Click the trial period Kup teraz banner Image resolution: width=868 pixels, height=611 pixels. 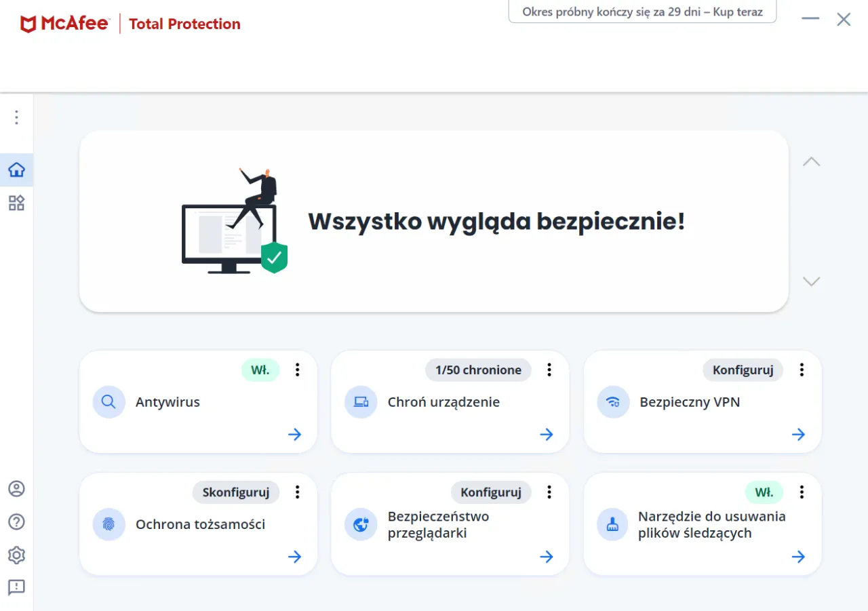pyautogui.click(x=642, y=12)
